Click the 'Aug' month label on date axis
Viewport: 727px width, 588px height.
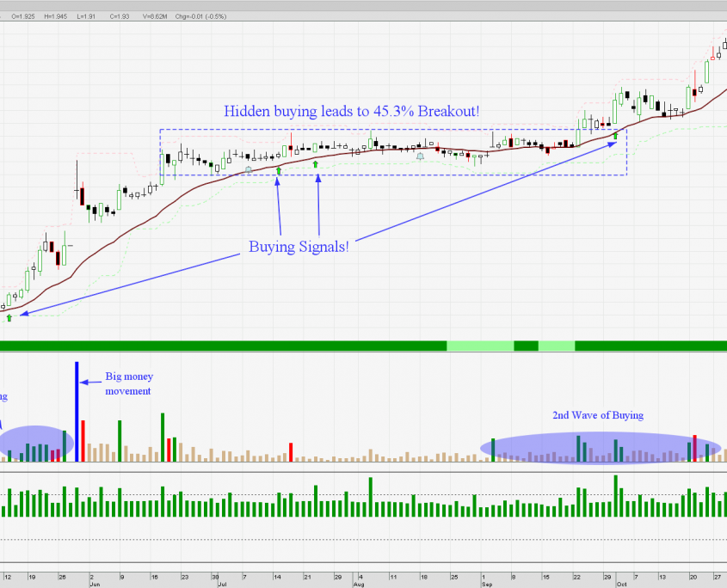pyautogui.click(x=358, y=584)
